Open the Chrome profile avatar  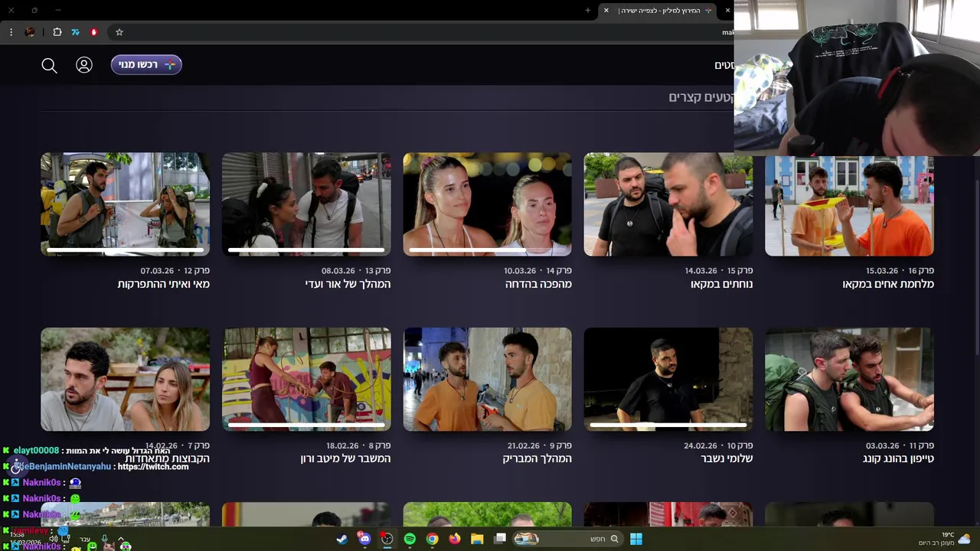[x=30, y=32]
